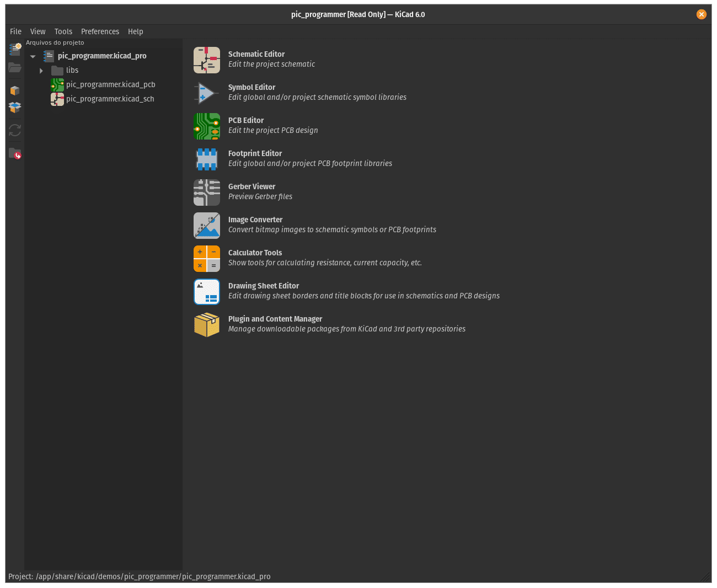Open the Calculator Tools icon
Viewport: 717px width, 588px height.
(207, 259)
